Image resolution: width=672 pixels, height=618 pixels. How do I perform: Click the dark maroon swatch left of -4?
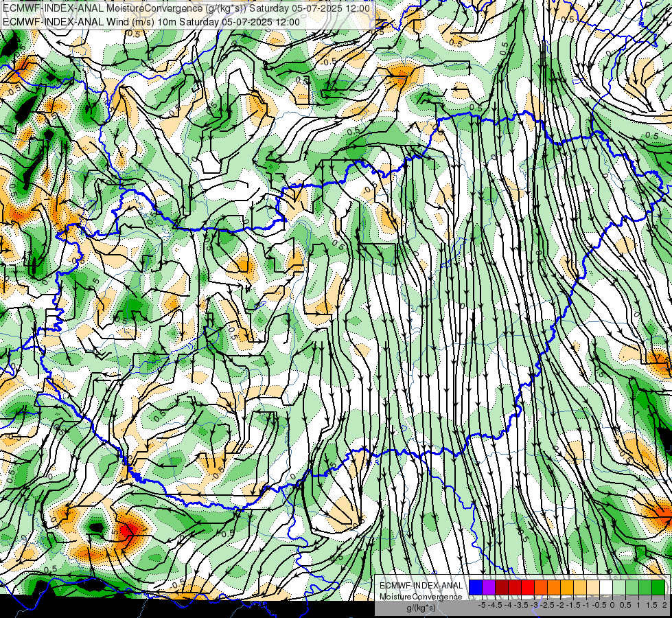click(502, 587)
